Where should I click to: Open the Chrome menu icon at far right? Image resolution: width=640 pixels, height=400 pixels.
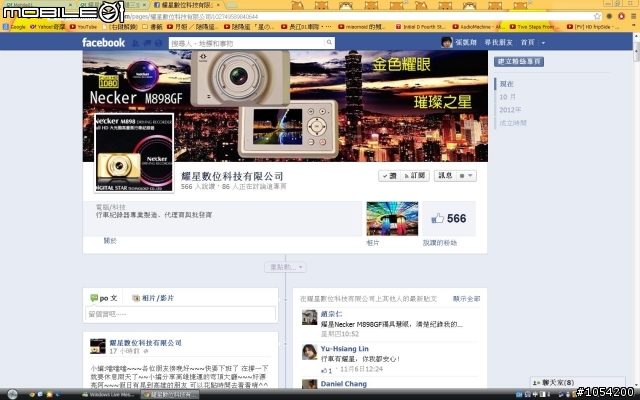point(633,16)
